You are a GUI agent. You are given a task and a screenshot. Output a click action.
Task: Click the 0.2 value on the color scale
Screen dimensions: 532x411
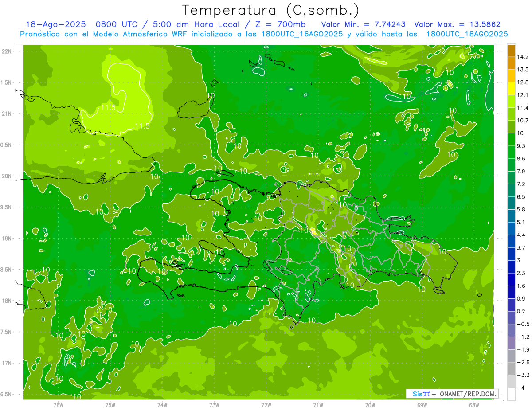pyautogui.click(x=521, y=311)
